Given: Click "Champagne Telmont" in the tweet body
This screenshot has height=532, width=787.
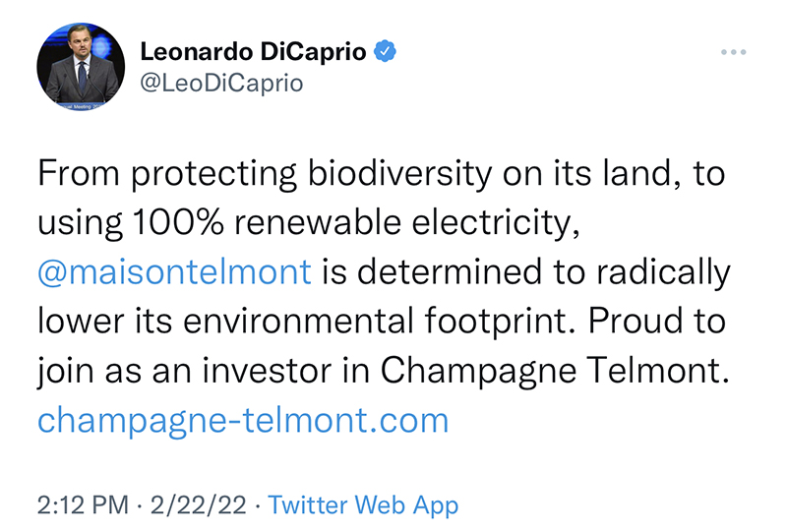Looking at the screenshot, I should click(554, 371).
